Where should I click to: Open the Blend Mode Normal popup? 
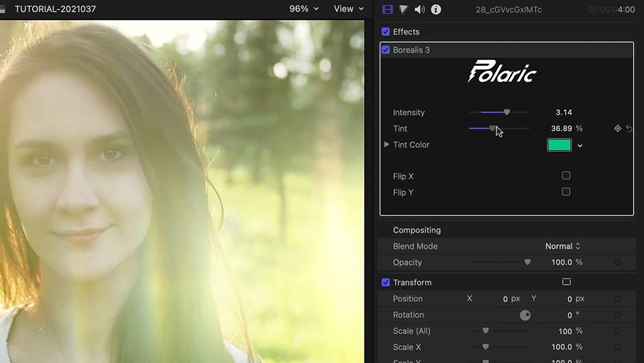click(x=563, y=246)
